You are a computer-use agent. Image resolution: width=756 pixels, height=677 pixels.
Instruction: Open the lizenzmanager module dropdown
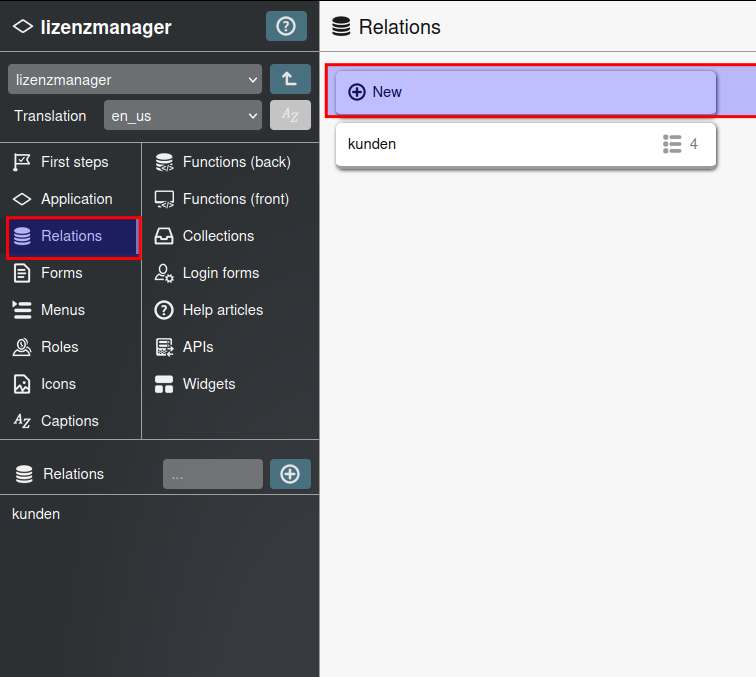point(135,79)
